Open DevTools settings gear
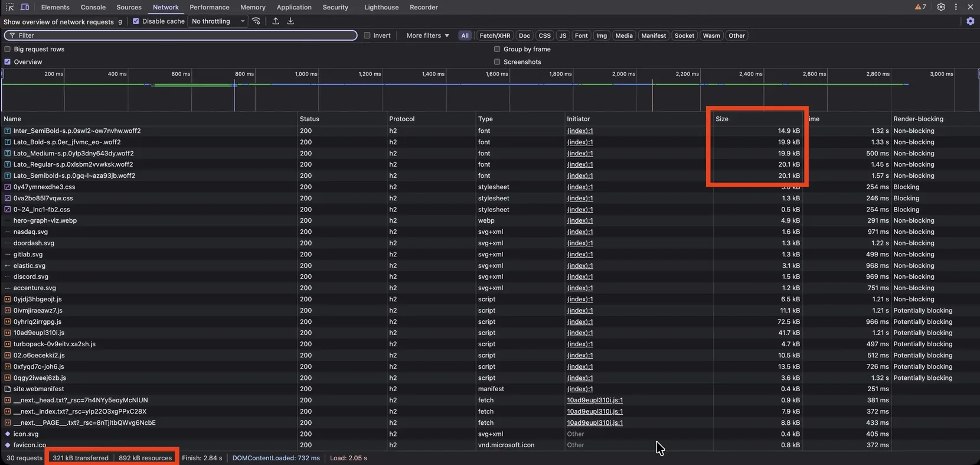Screen dimensions: 980x465 [941, 7]
